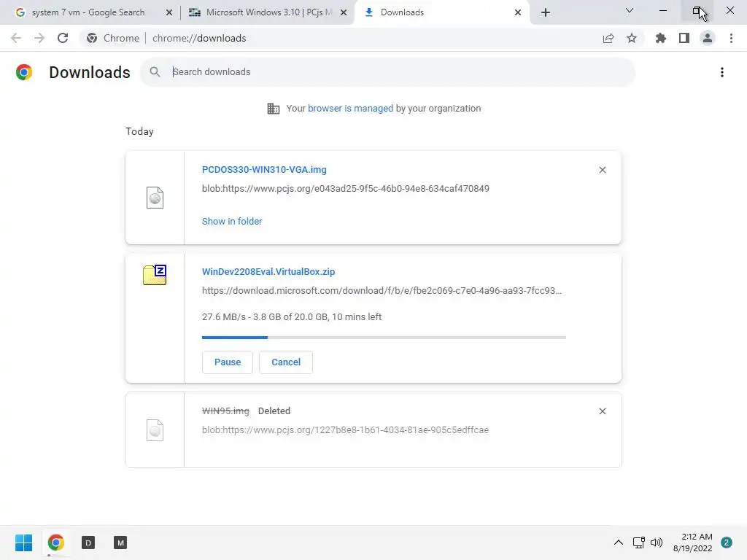
Task: Open the WinDev2208Eval.VirtualBox.zip link
Action: click(268, 272)
